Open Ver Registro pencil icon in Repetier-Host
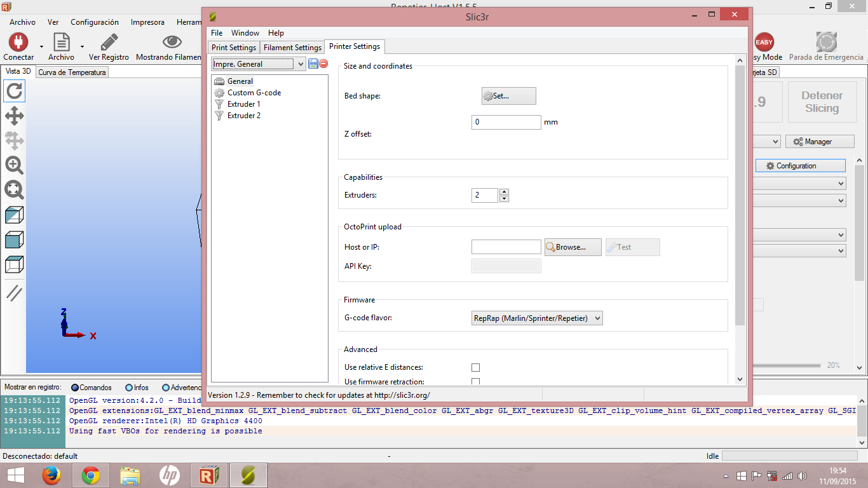The height and width of the screenshot is (488, 868). [x=109, y=42]
